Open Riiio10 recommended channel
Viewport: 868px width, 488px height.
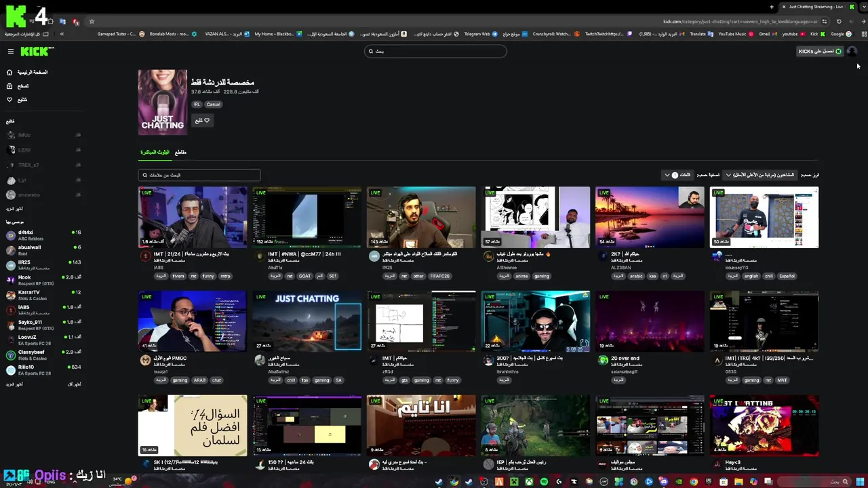43,369
